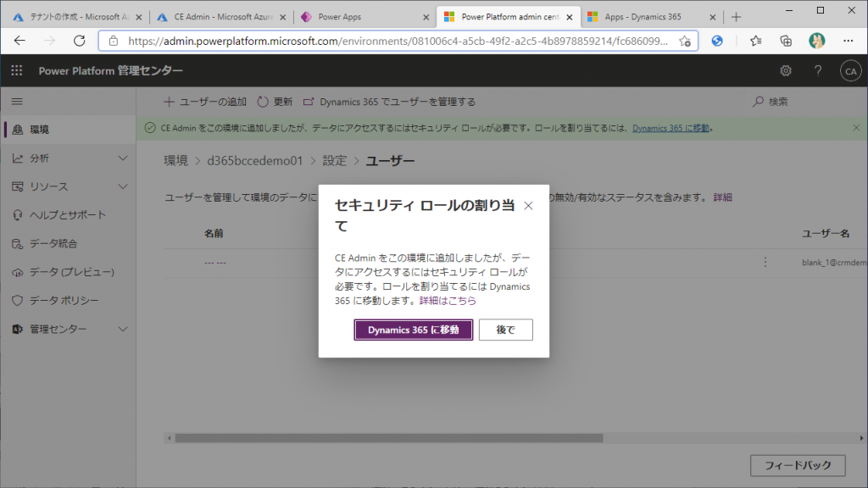Viewport: 868px width, 488px height.
Task: Click Dynamics 365 でユーザーを管理する
Action: pyautogui.click(x=390, y=102)
